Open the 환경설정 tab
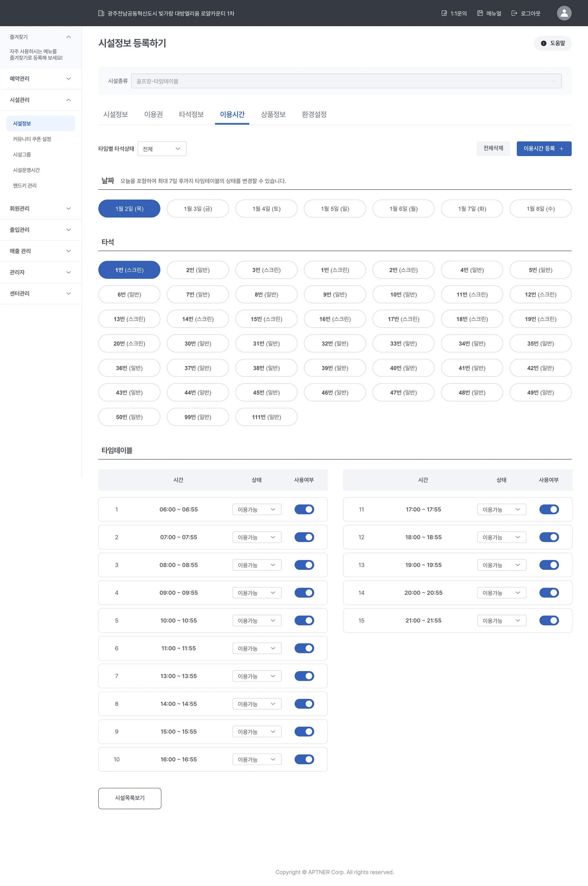Image resolution: width=588 pixels, height=886 pixels. [314, 114]
